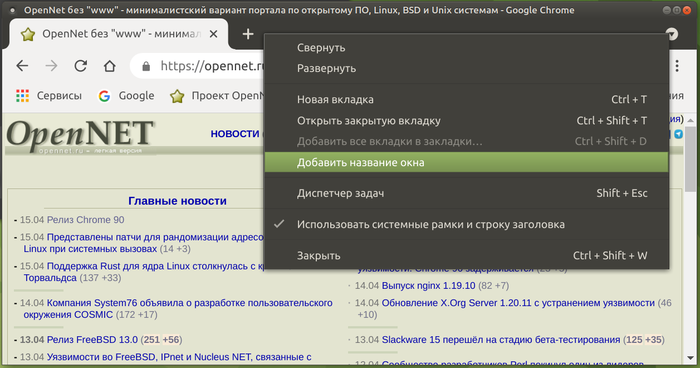
Task: Expand the tab search dropdown arrow
Action: tap(671, 34)
